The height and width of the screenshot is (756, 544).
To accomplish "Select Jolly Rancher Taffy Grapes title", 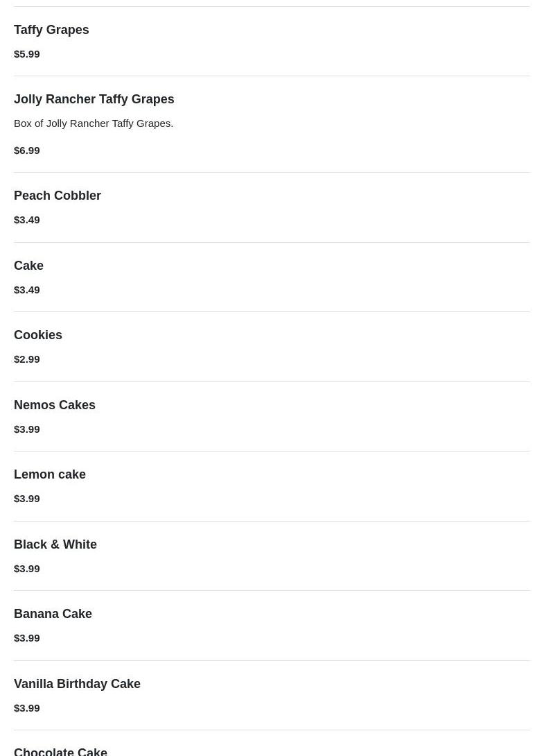I will click(x=94, y=99).
